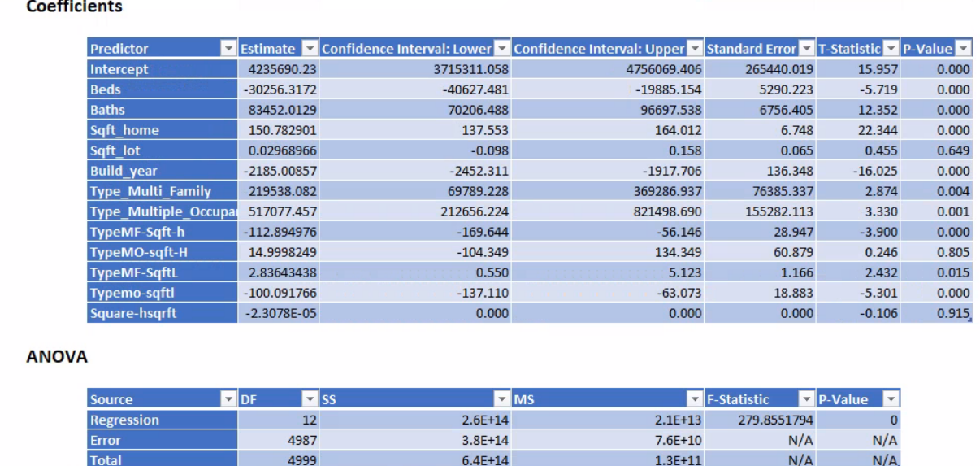Select the TypeMF-Sqft-h predictor cell
Screen dimensions: 980x466
tap(163, 232)
